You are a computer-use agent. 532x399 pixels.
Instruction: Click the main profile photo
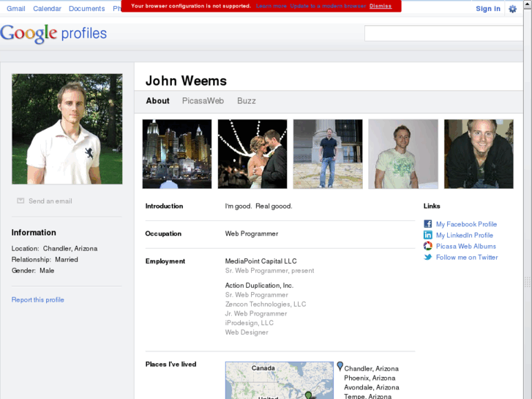tap(67, 129)
